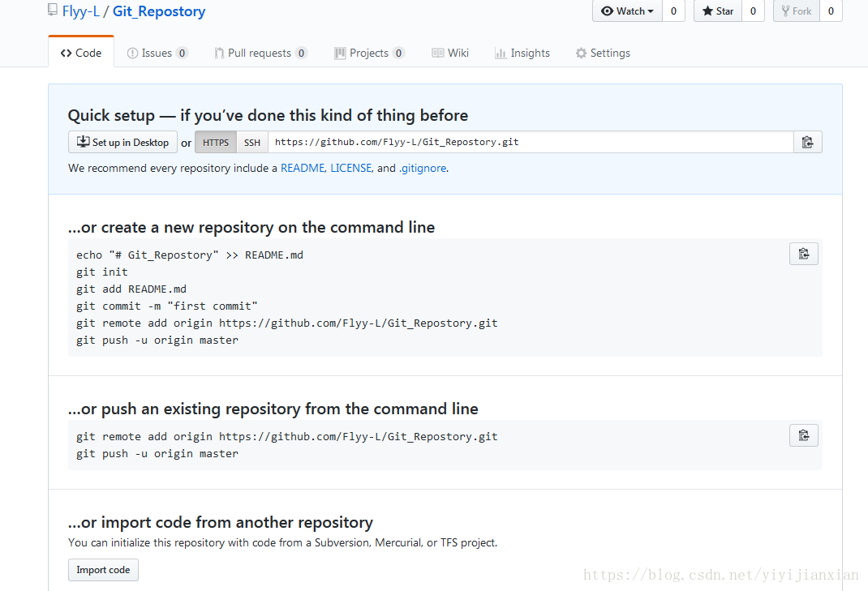Screen dimensions: 868x591
Task: Click the 'git commit -m "first commit"' line
Action: click(x=166, y=306)
